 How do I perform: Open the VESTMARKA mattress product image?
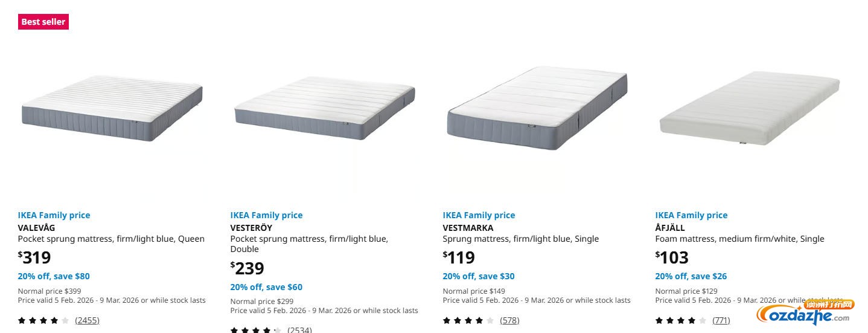[x=537, y=108]
